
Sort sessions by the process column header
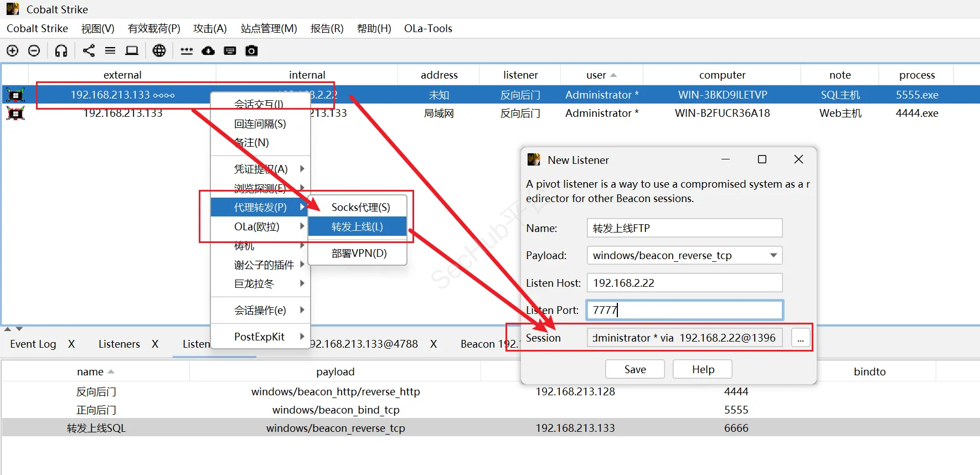[x=916, y=75]
